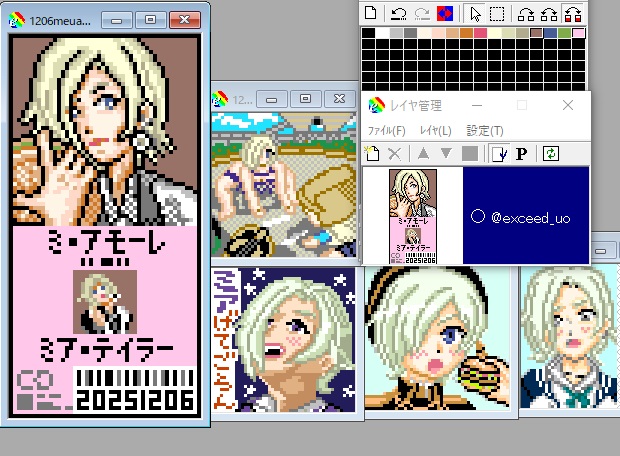
Task: Toggle the double-arrow swap icon with red boxes
Action: click(573, 14)
